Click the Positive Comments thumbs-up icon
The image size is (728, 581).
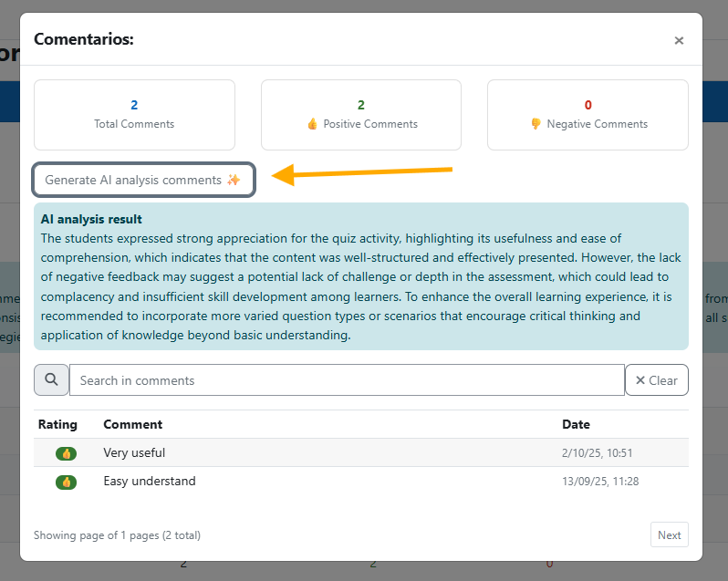coord(313,124)
